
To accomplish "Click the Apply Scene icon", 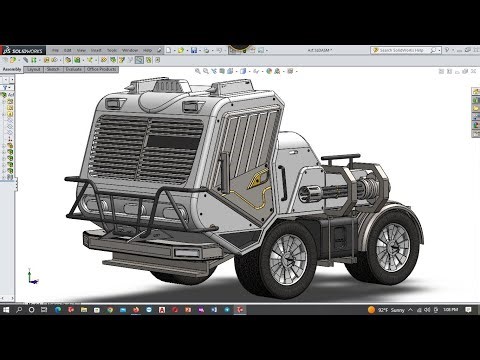I will pyautogui.click(x=277, y=71).
